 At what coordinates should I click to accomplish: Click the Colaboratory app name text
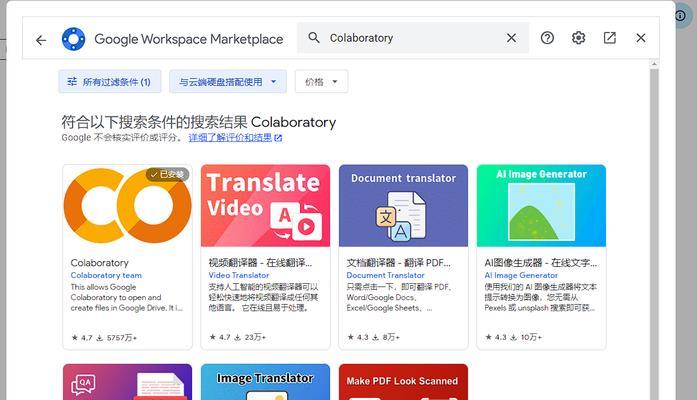pos(100,263)
